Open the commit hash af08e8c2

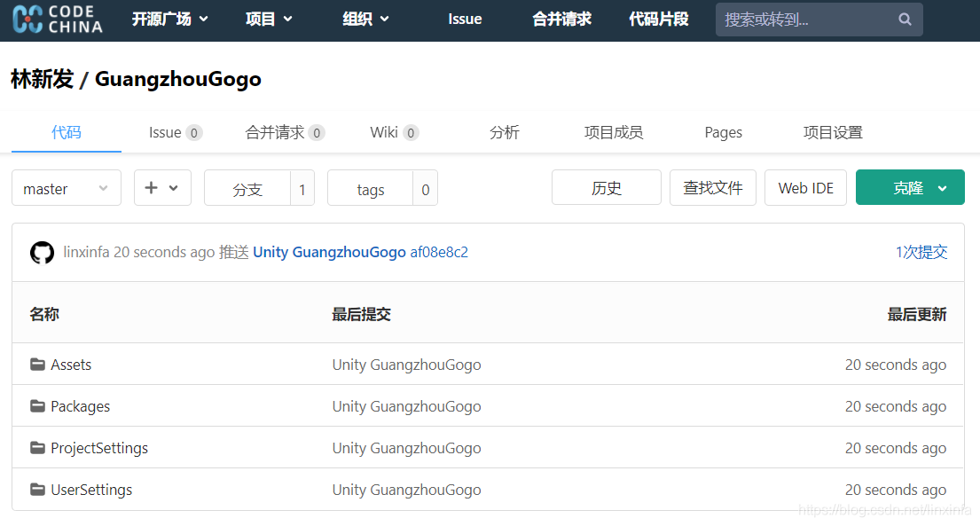pos(439,253)
